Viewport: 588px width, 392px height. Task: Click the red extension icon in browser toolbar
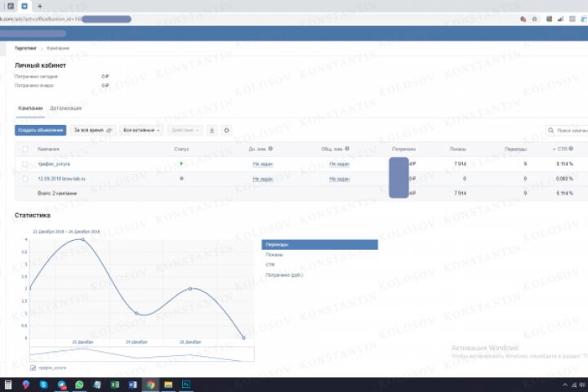(523, 19)
